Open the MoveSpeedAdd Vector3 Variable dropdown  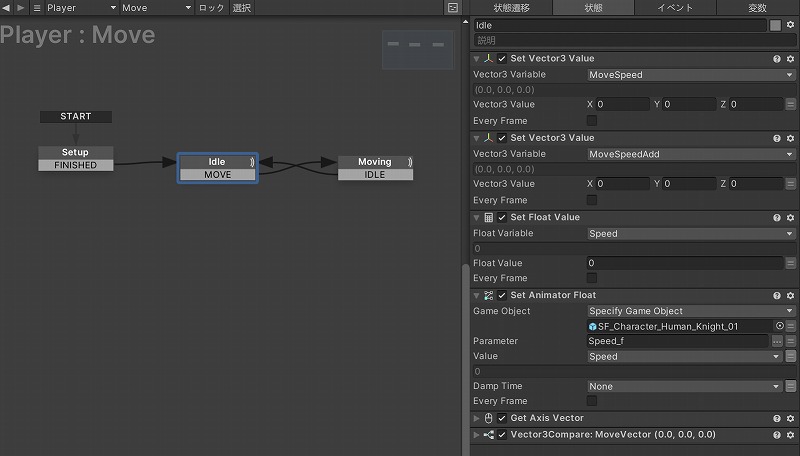click(691, 154)
